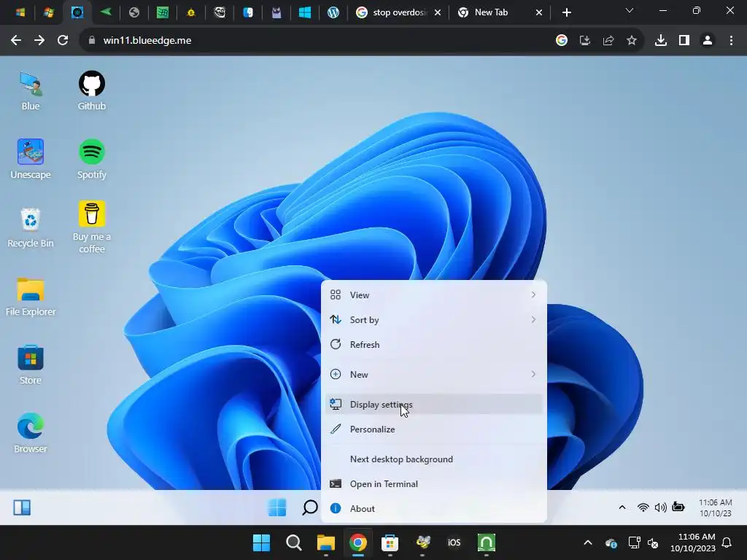Show hidden icons in simulated tray
The image size is (747, 560).
coord(622,507)
